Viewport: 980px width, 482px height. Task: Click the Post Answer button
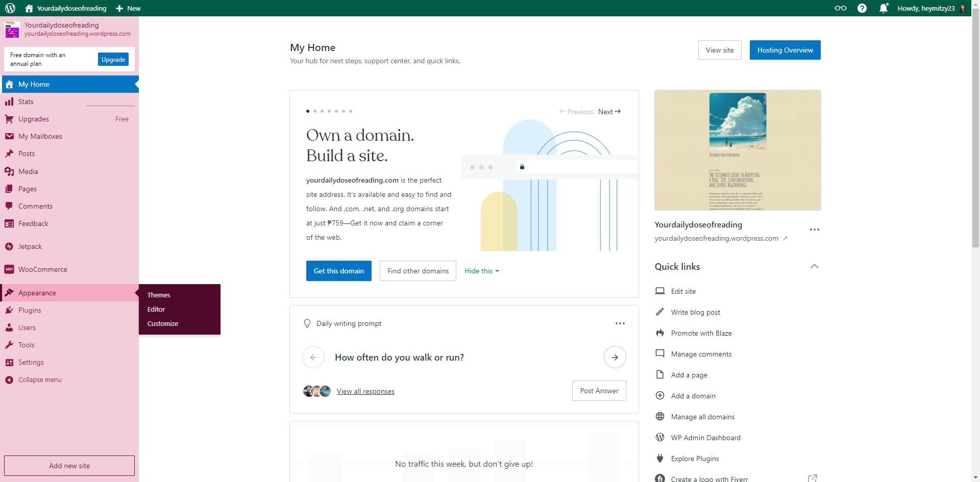tap(599, 391)
